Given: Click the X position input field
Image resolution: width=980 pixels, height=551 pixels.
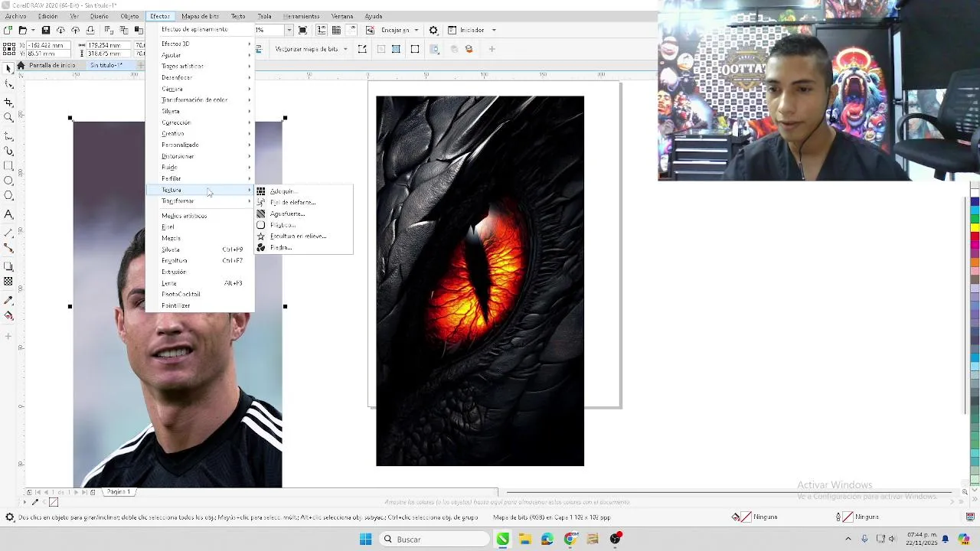Looking at the screenshot, I should tap(47, 45).
